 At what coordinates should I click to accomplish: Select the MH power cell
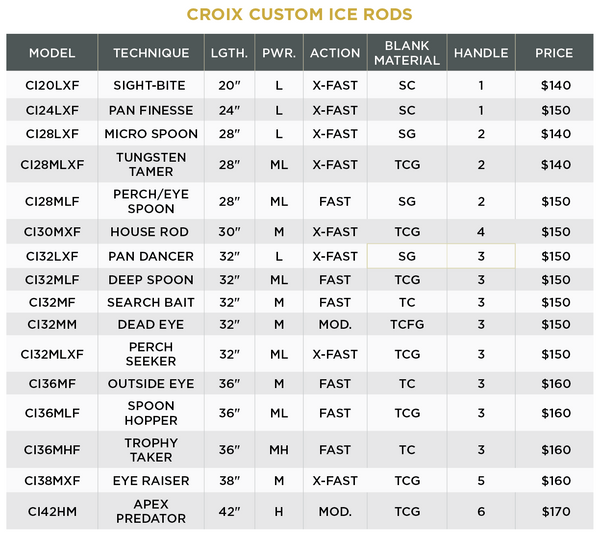click(278, 450)
